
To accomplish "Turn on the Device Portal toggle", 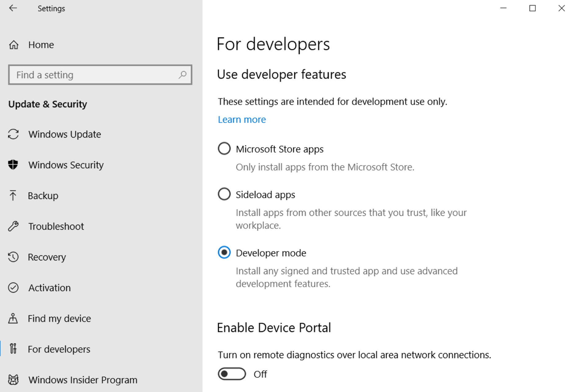I will pos(232,374).
